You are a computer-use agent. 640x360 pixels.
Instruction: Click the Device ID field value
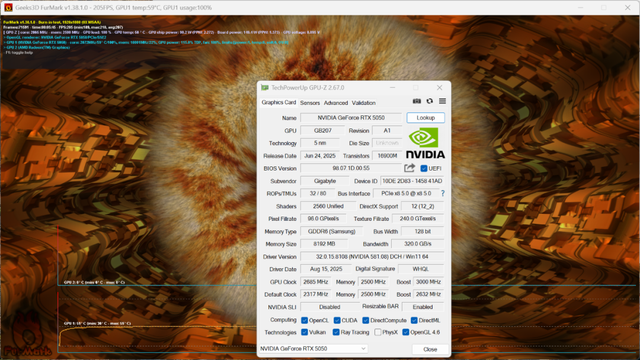412,181
